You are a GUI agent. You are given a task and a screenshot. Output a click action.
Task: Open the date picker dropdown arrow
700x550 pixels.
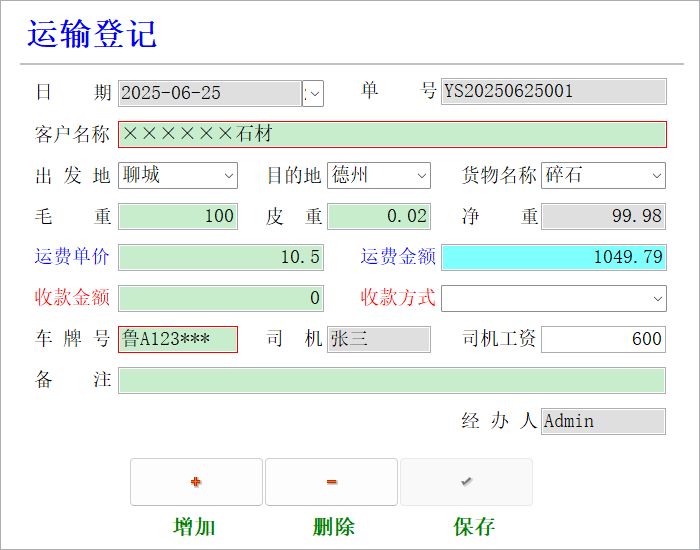tap(313, 94)
